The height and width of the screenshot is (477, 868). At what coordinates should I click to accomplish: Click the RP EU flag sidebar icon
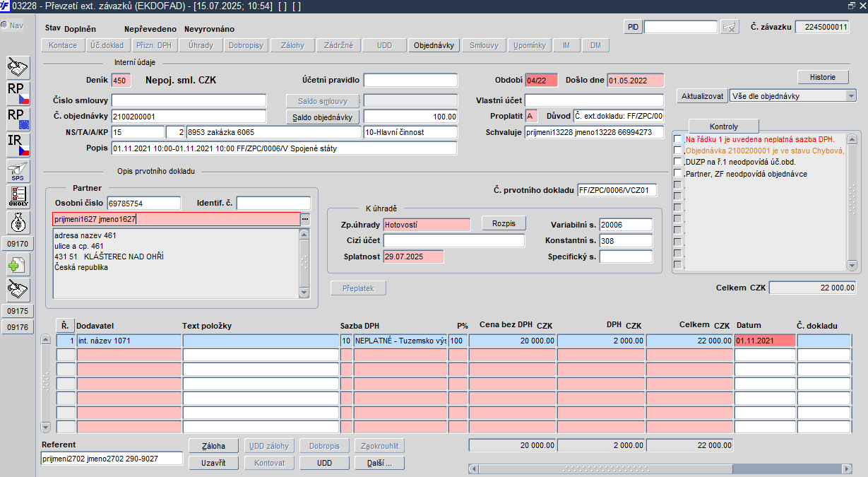point(18,119)
